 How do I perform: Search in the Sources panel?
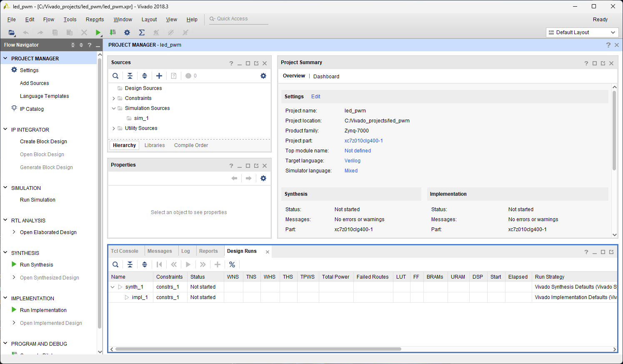[115, 76]
